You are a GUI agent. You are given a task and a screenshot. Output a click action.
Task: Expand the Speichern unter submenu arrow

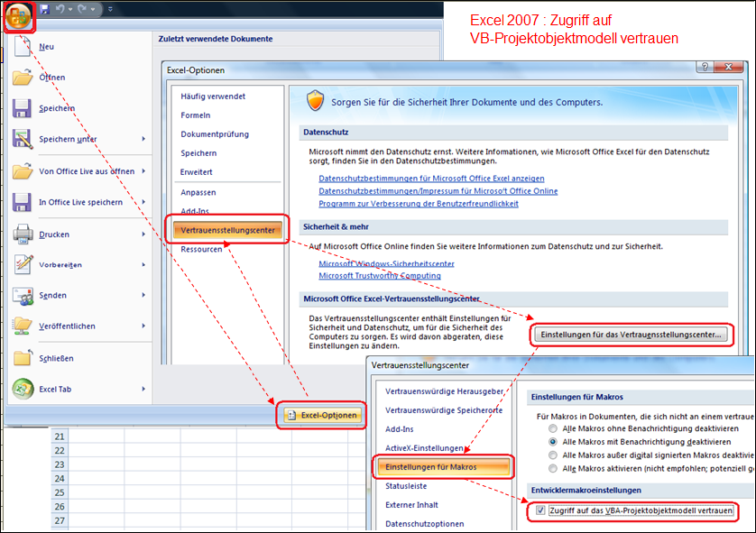click(x=143, y=139)
